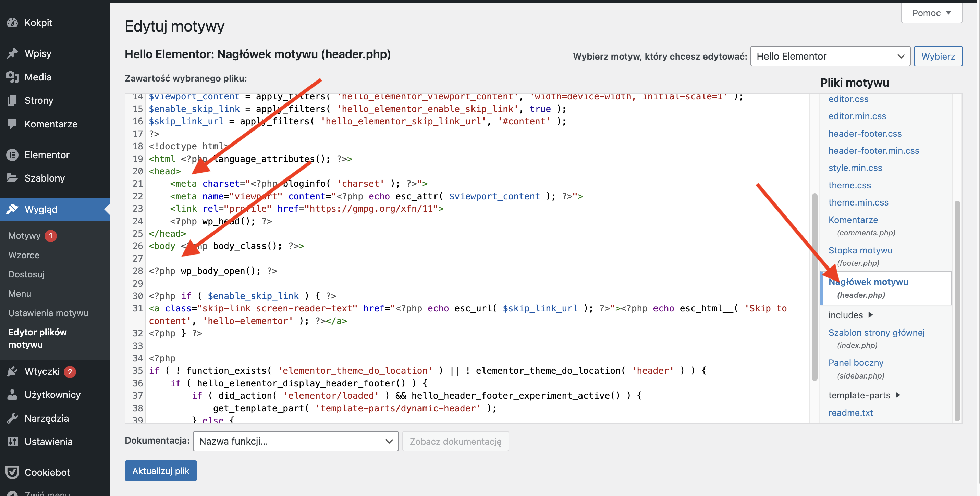The width and height of the screenshot is (980, 496).
Task: Expand the template-parts folder
Action: [864, 395]
